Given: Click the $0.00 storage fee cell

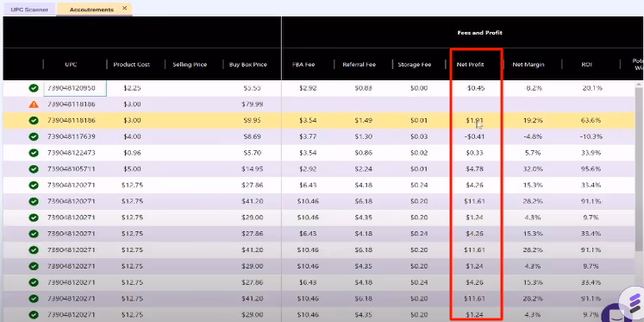Looking at the screenshot, I should 418,88.
